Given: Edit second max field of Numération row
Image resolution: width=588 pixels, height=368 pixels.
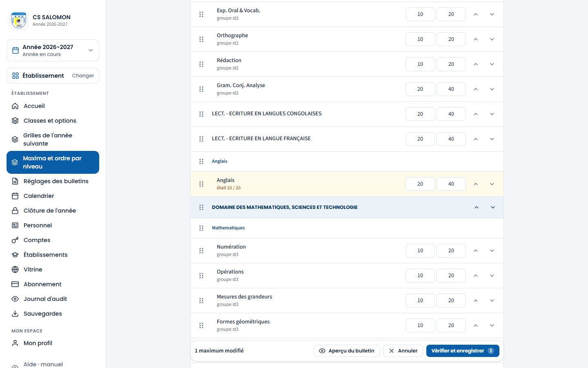Looking at the screenshot, I should (451, 251).
